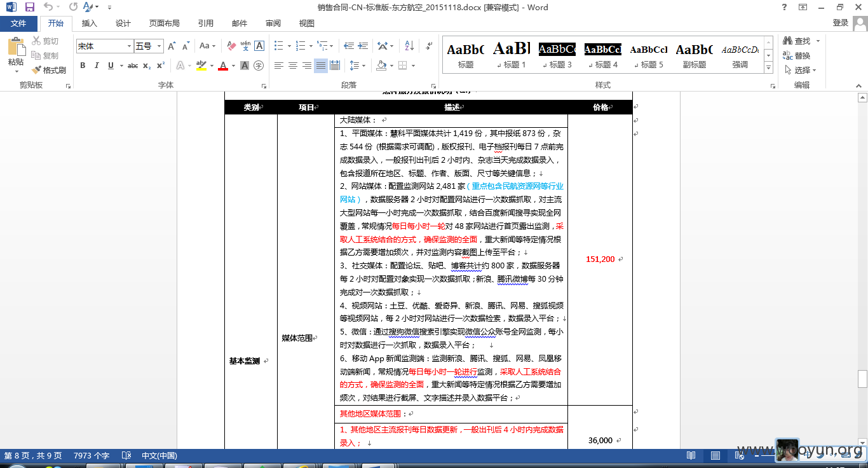Align text to the left
The height and width of the screenshot is (468, 868).
click(279, 65)
